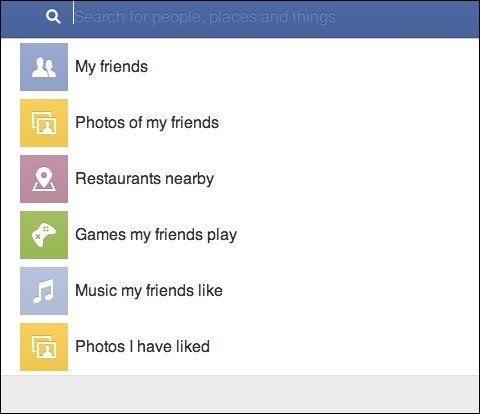Click blank row space beside 'Restaurants nearby'
This screenshot has width=480, height=414.
[x=345, y=179]
